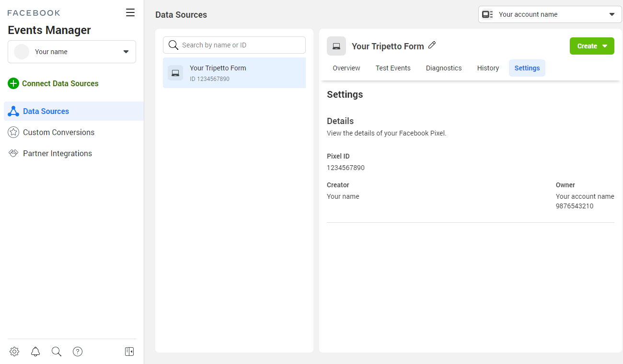Click the green Connect Data Sources plus icon
Image resolution: width=623 pixels, height=364 pixels.
pyautogui.click(x=13, y=83)
